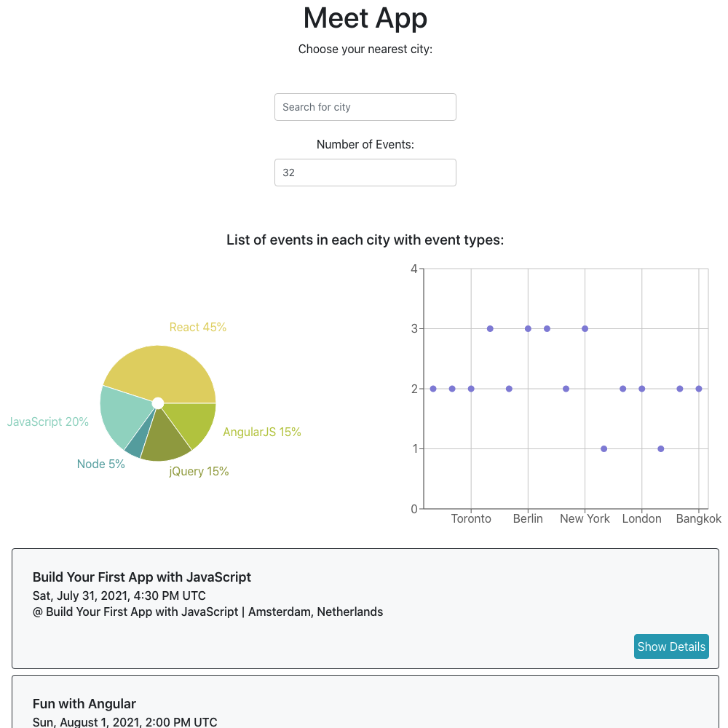Click the React 45% legend label
728x728 pixels.
click(198, 328)
